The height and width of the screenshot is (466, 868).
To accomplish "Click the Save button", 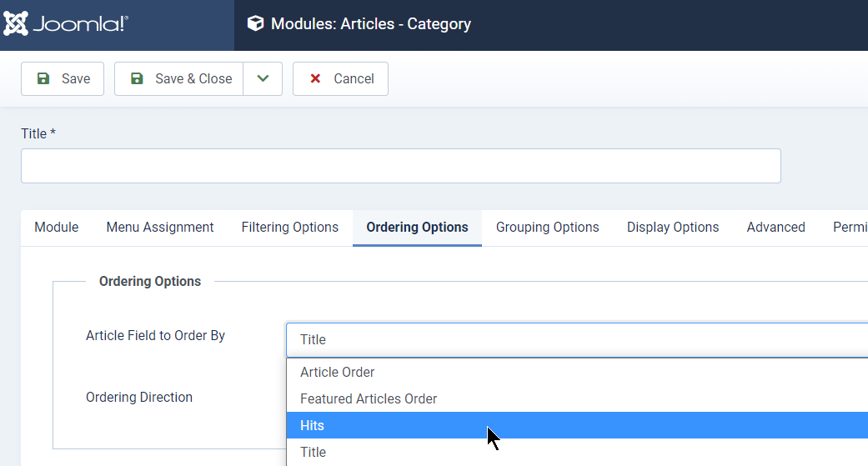I will (x=63, y=78).
